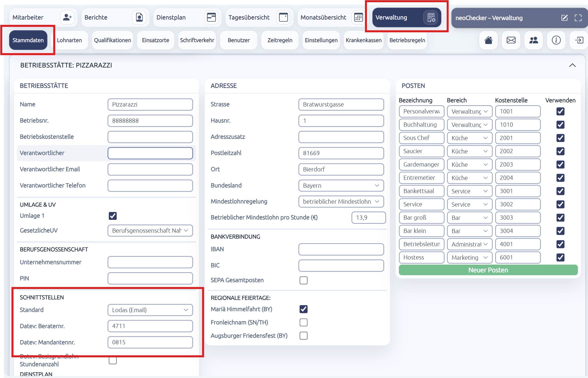Viewport: 588px width, 378px height.
Task: Uncheck Verwenden for Personalverwaltung row
Action: (x=560, y=111)
